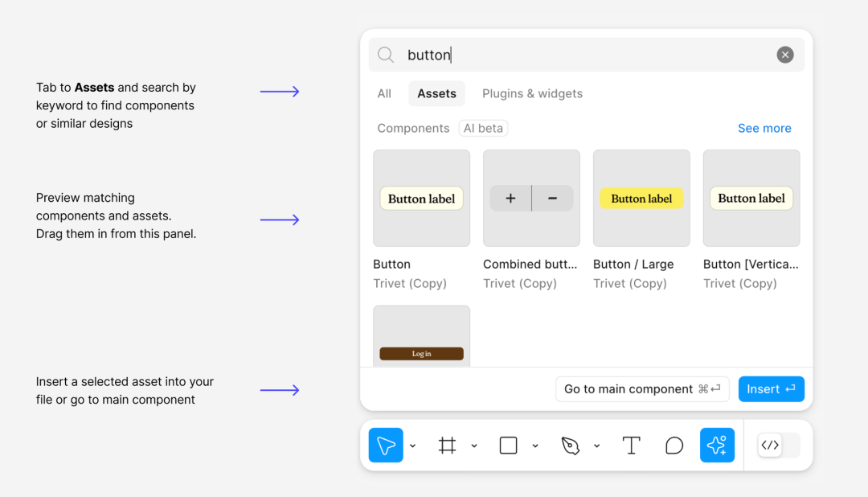
Task: Click the search magnifier icon
Action: [385, 55]
